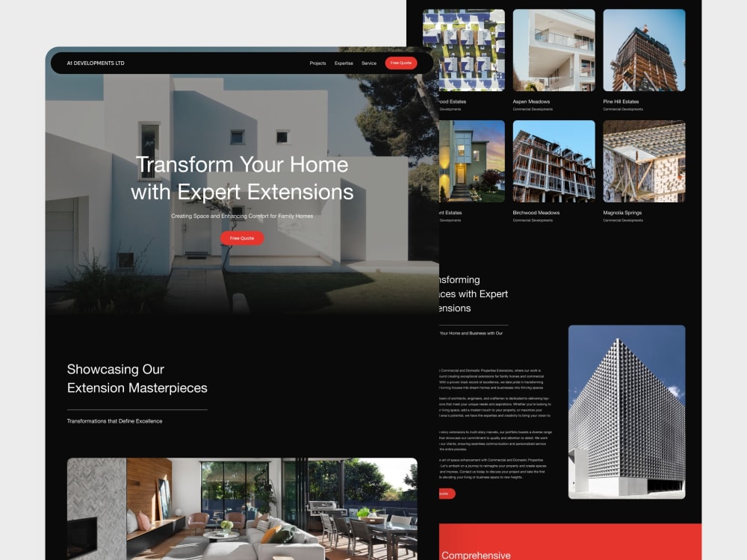747x560 pixels.
Task: Open the living room interior showcase image
Action: tap(242, 508)
